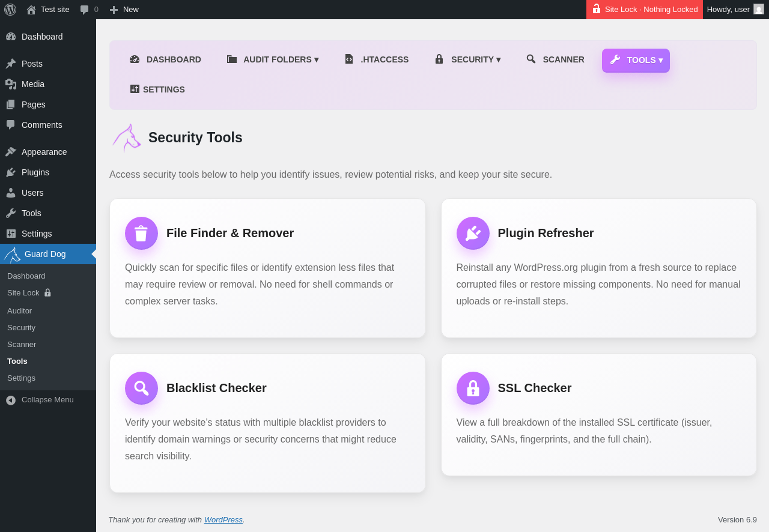Follow the WordPress footer link
Image resolution: width=769 pixels, height=532 pixels.
coord(223,520)
